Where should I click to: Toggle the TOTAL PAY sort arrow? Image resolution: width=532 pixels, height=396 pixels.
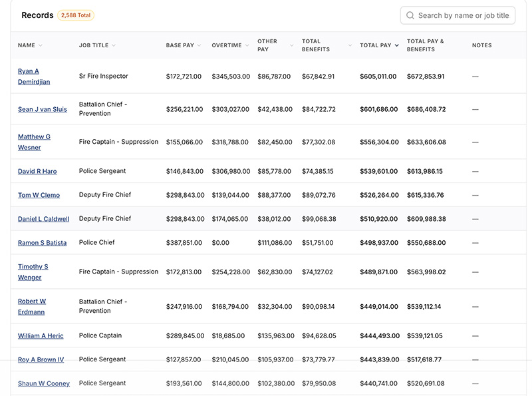[x=396, y=45]
